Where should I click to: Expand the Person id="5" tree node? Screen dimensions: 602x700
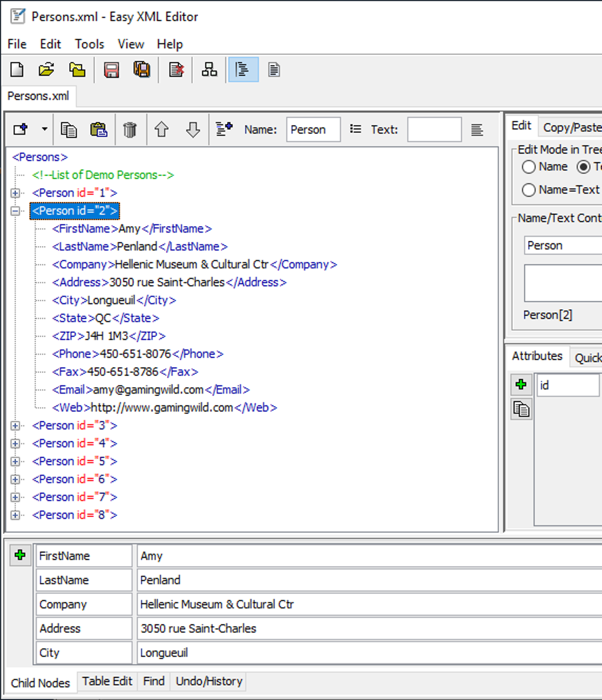tap(15, 462)
